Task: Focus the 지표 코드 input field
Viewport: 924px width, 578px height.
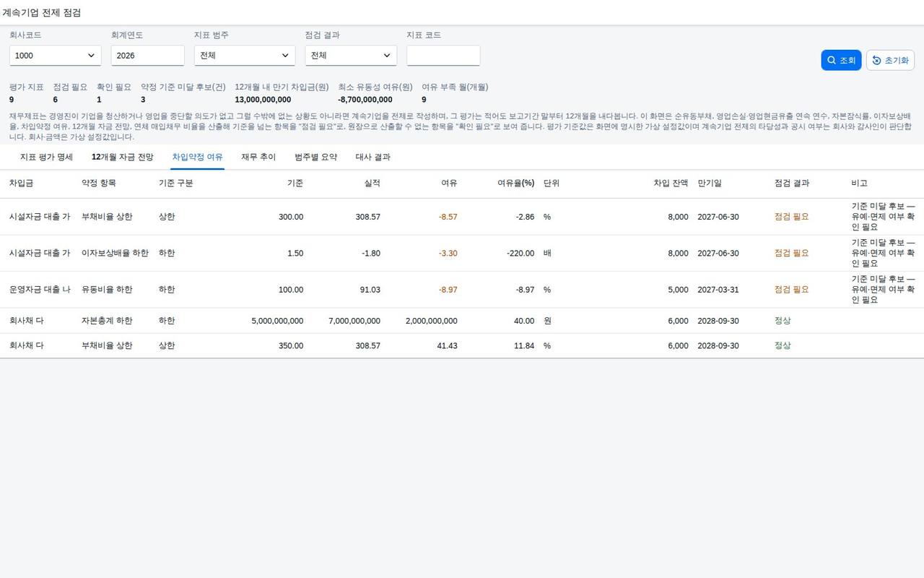Action: click(443, 56)
